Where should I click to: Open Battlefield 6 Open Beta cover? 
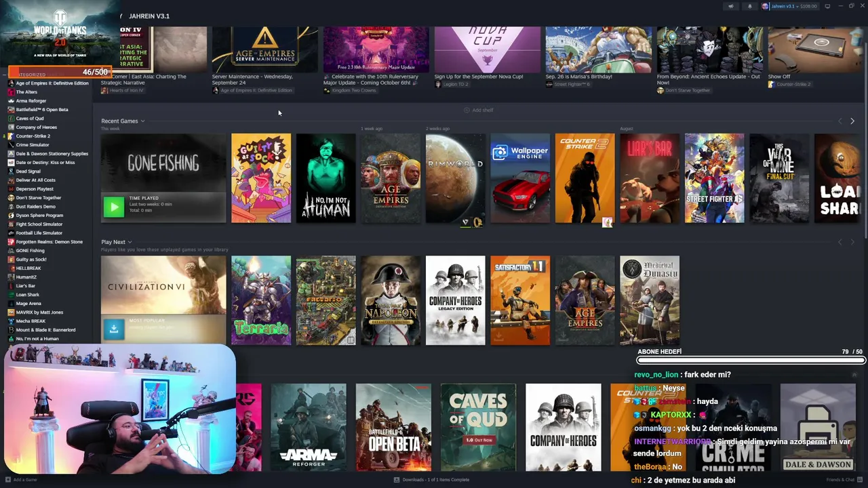tap(393, 427)
